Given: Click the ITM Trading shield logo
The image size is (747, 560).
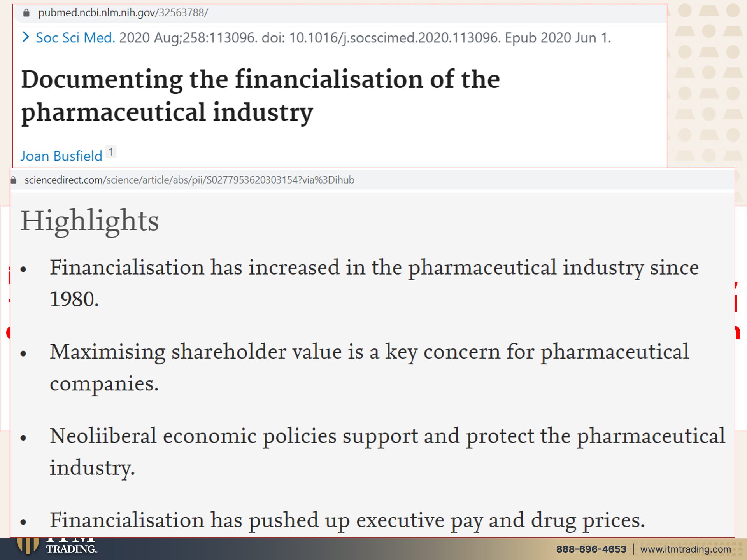Looking at the screenshot, I should pos(28,546).
